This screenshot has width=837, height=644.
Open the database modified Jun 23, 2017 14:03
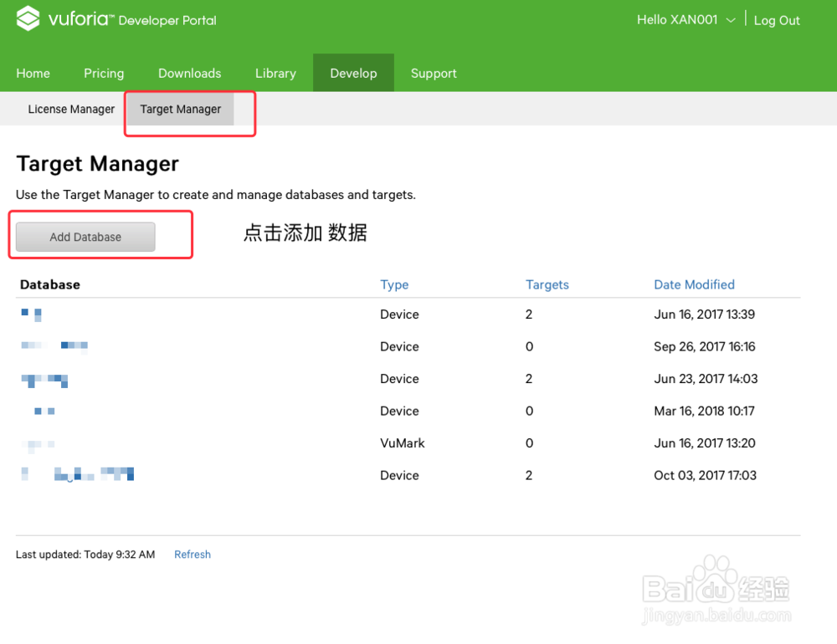coord(44,381)
